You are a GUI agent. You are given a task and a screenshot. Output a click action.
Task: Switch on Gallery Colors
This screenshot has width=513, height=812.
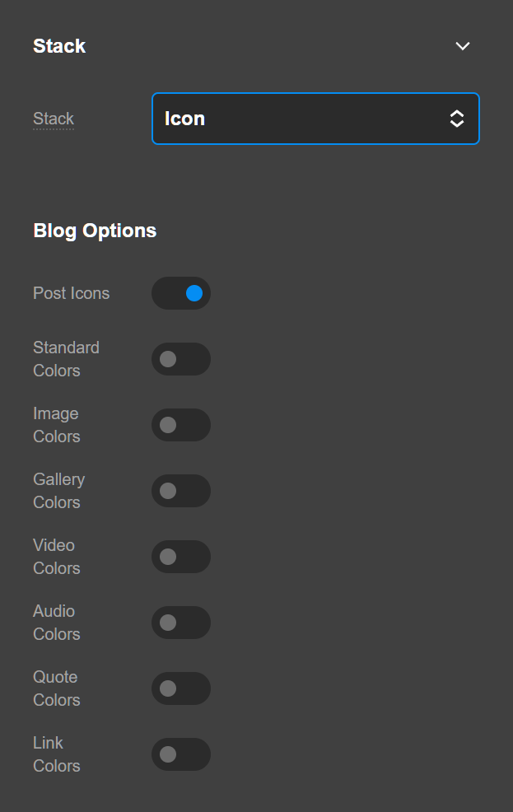point(181,491)
